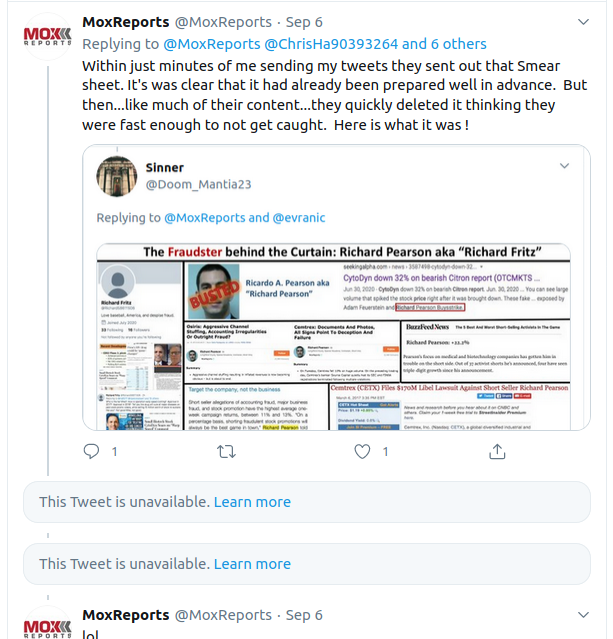Screen dimensions: 613x639
Task: Open @MoxReports link in Replying to line
Action: [x=212, y=44]
